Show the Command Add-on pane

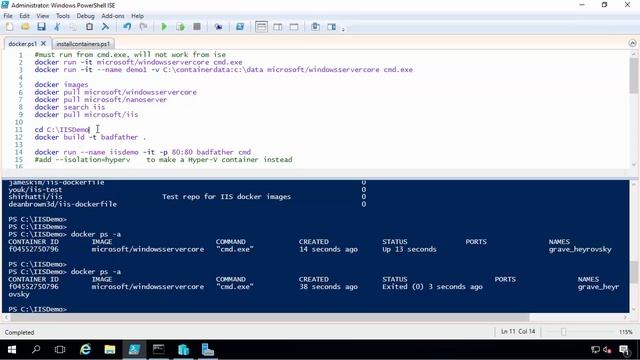pos(331,27)
